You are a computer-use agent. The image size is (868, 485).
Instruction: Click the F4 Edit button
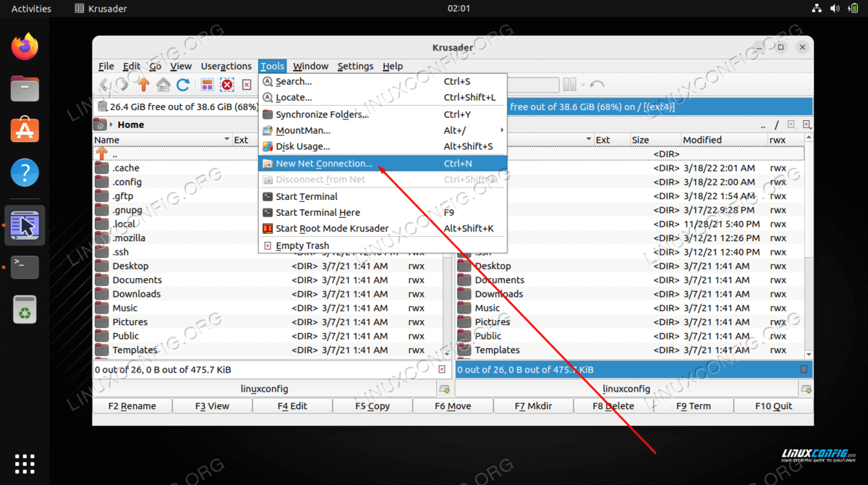click(x=293, y=406)
